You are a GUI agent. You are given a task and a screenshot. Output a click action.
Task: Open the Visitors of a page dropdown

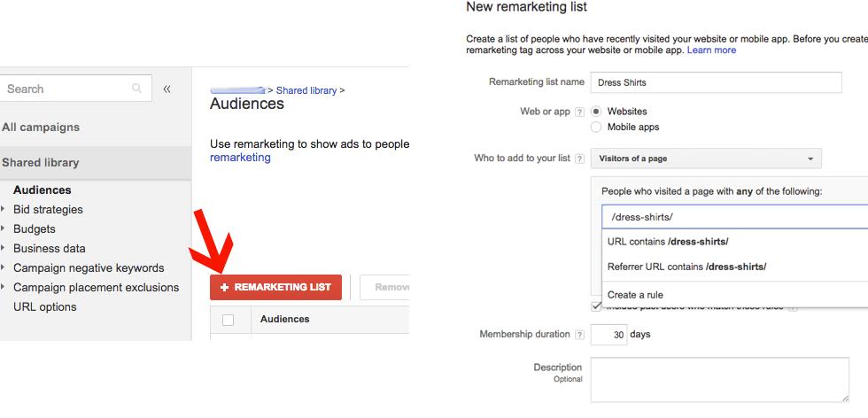(706, 159)
